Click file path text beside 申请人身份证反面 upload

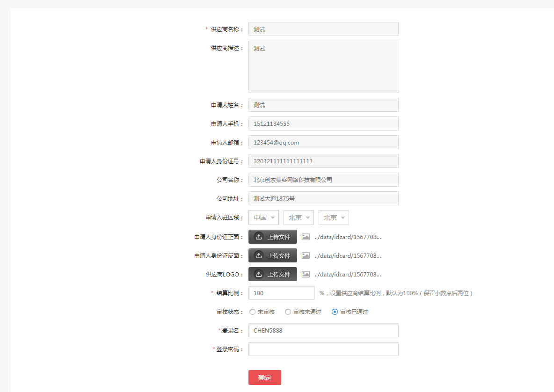[348, 256]
